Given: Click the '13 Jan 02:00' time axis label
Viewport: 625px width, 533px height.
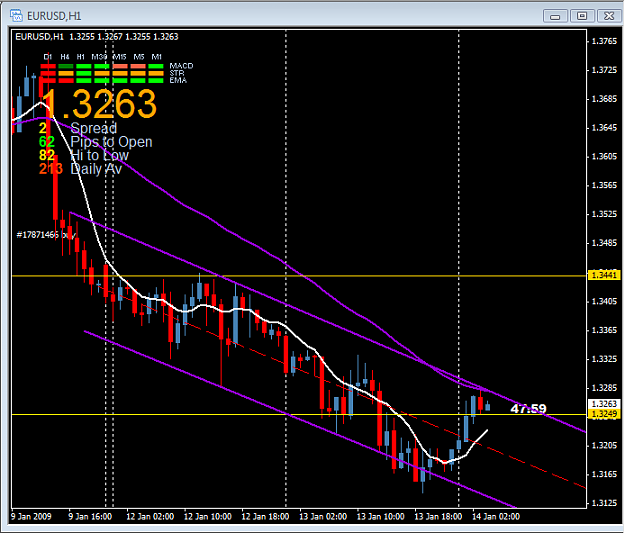Looking at the screenshot, I should coord(323,517).
